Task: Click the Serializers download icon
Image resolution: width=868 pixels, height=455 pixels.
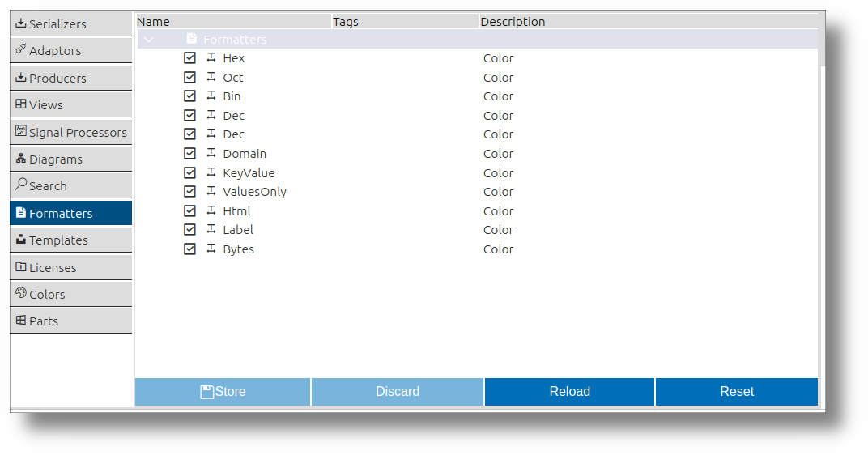Action: point(20,23)
